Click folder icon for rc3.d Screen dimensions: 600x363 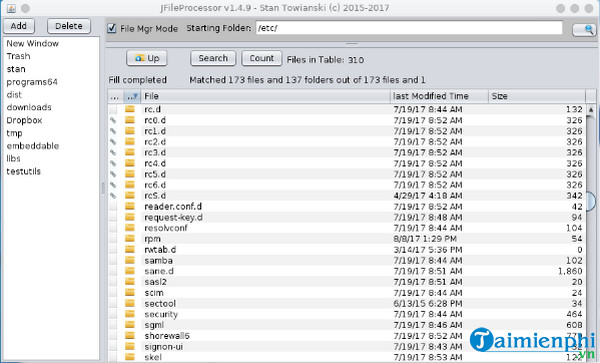click(130, 152)
